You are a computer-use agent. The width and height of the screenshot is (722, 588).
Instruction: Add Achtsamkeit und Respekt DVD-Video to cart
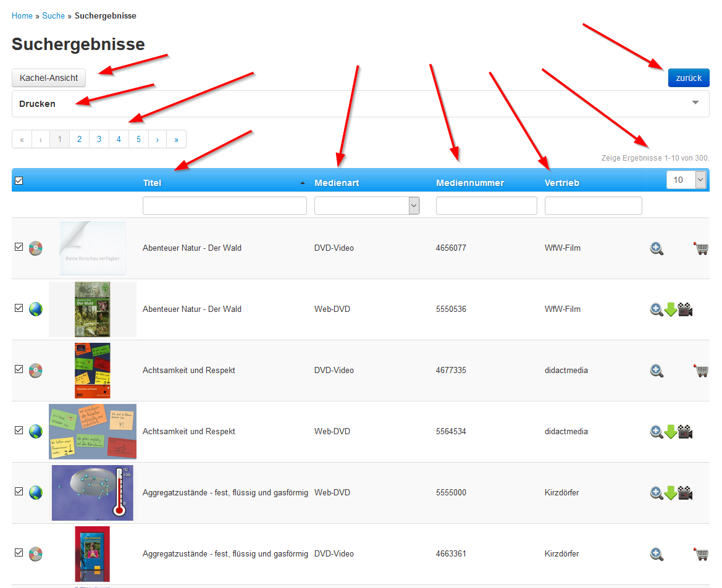tap(701, 371)
